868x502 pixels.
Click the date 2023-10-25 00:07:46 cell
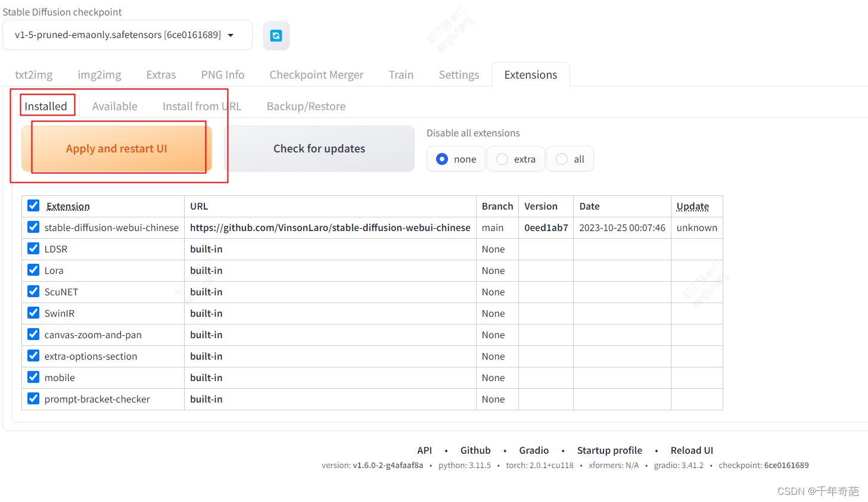(622, 227)
